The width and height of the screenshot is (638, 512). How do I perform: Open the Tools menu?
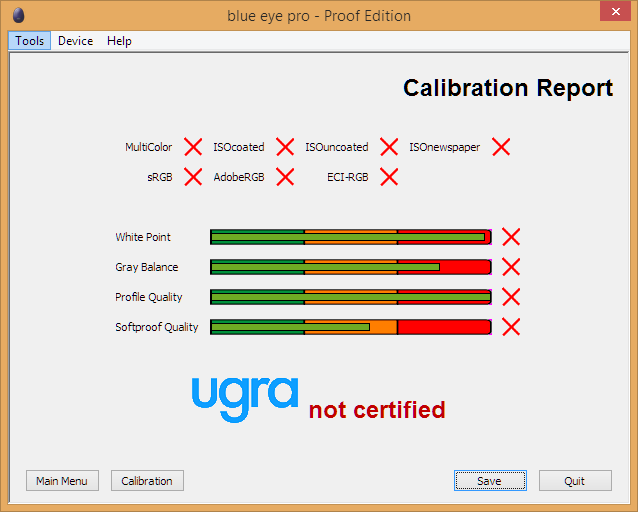tap(30, 41)
